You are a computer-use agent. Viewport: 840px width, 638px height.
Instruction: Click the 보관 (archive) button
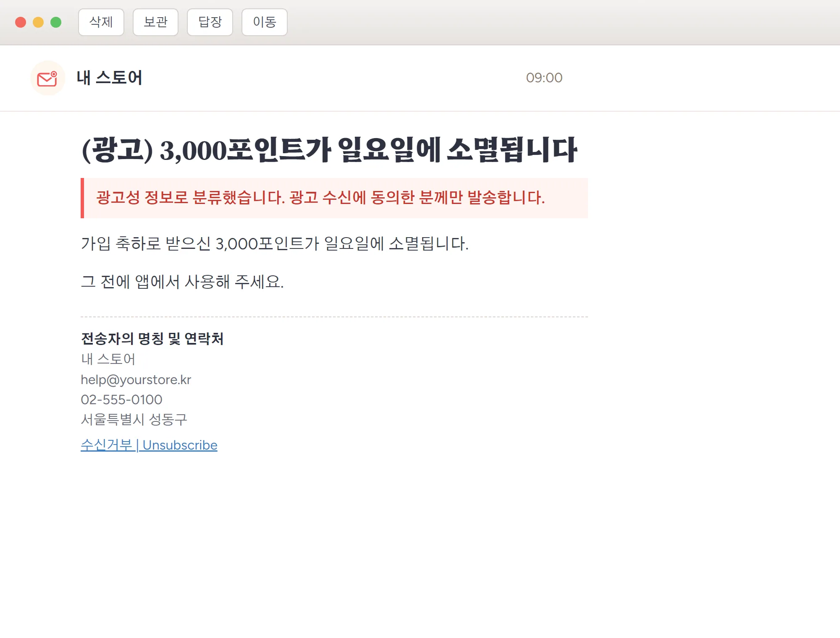pyautogui.click(x=155, y=22)
